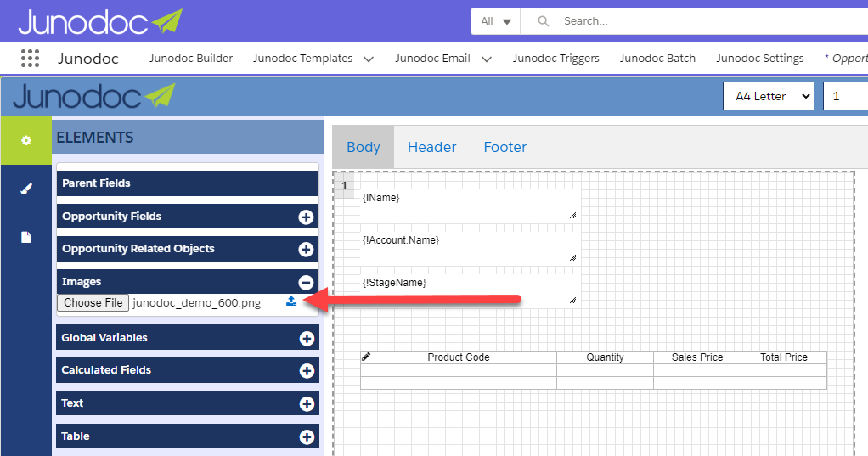This screenshot has width=868, height=456.
Task: Click the upload image icon
Action: click(x=291, y=301)
